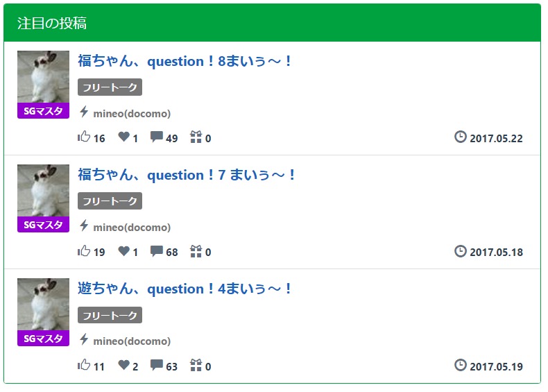Click rabbit avatar thumbnail on question 8 post
The image size is (548, 392).
pos(43,76)
